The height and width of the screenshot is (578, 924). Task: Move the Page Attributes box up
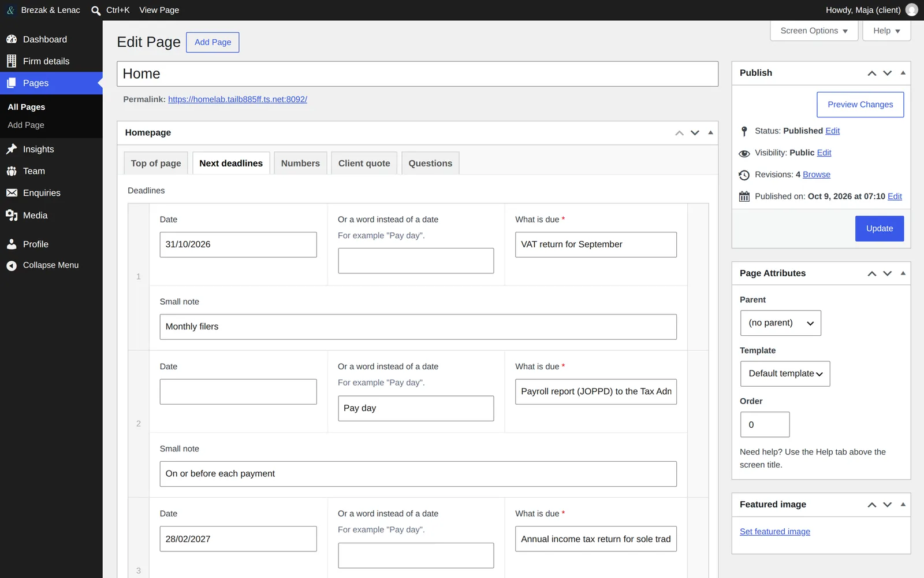point(872,273)
